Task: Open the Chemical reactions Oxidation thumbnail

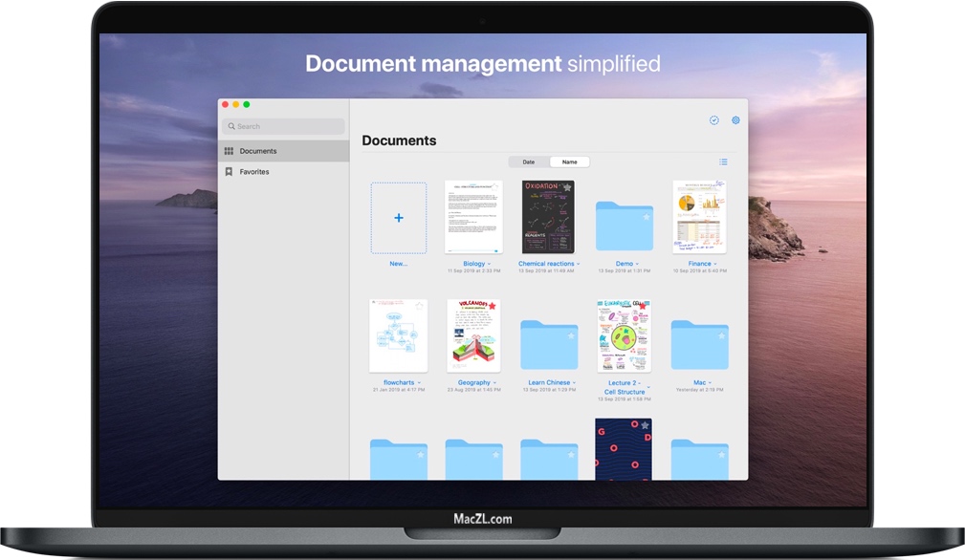Action: pyautogui.click(x=548, y=217)
